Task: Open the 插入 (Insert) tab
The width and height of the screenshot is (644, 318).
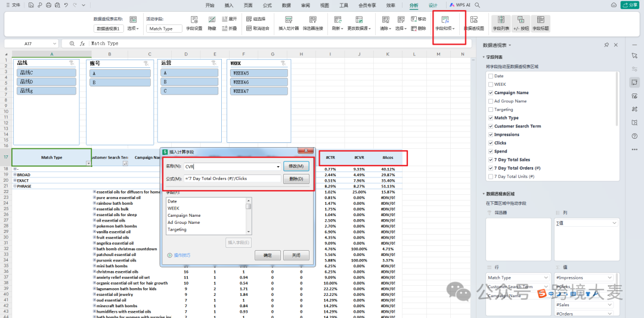Action: coord(229,5)
